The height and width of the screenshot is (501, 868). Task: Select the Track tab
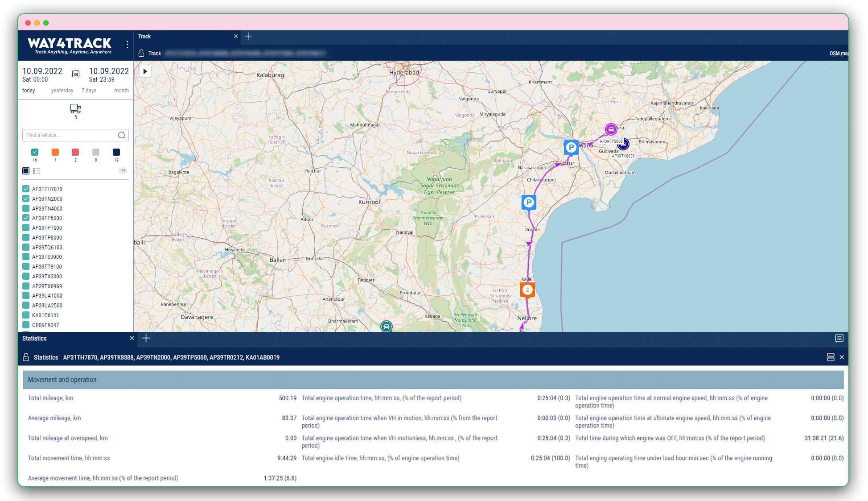tap(144, 37)
